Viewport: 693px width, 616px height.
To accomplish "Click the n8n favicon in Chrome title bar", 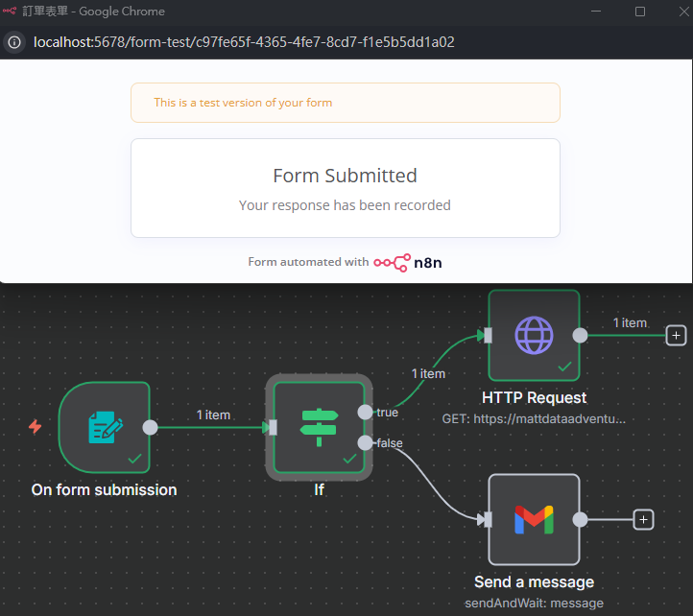I will pos(10,12).
